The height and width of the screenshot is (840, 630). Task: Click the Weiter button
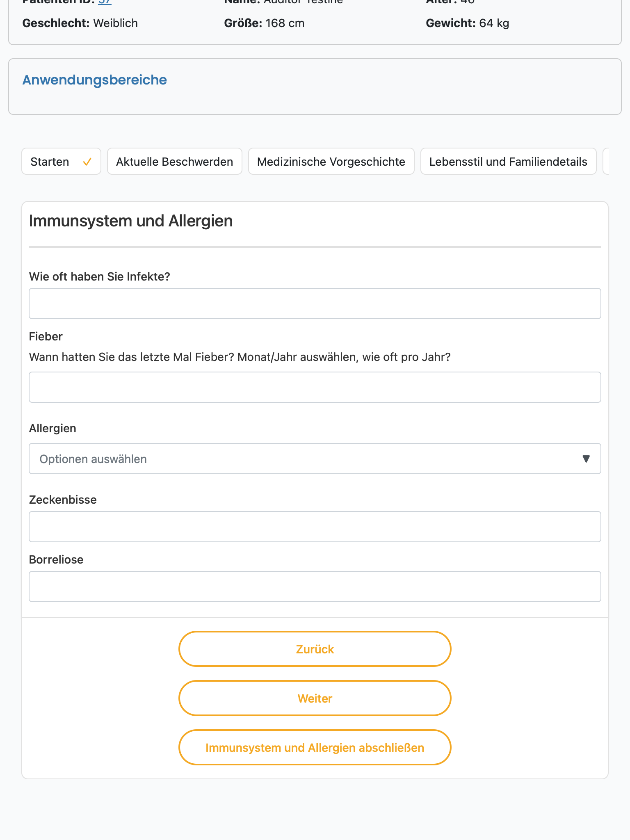pos(315,698)
